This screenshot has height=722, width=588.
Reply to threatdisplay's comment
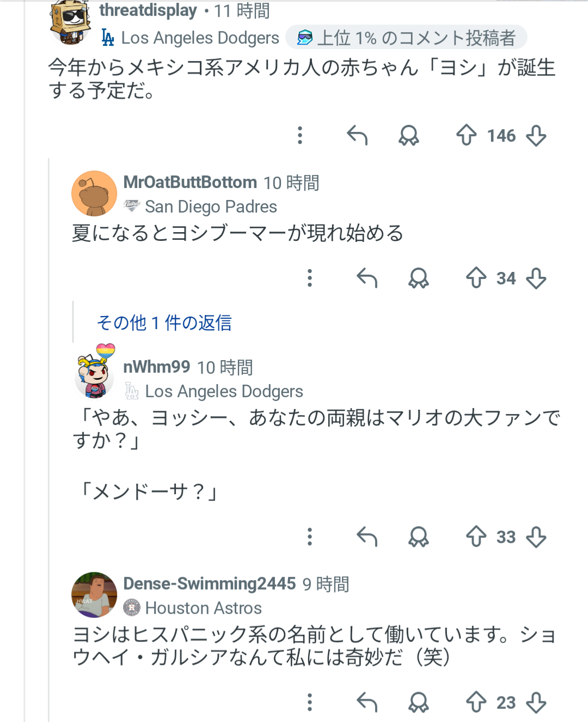[357, 135]
